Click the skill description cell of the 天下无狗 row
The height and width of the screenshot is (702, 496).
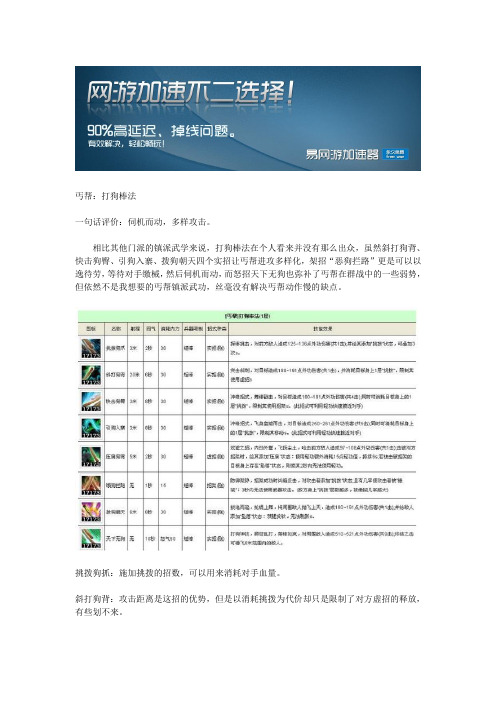[322, 538]
